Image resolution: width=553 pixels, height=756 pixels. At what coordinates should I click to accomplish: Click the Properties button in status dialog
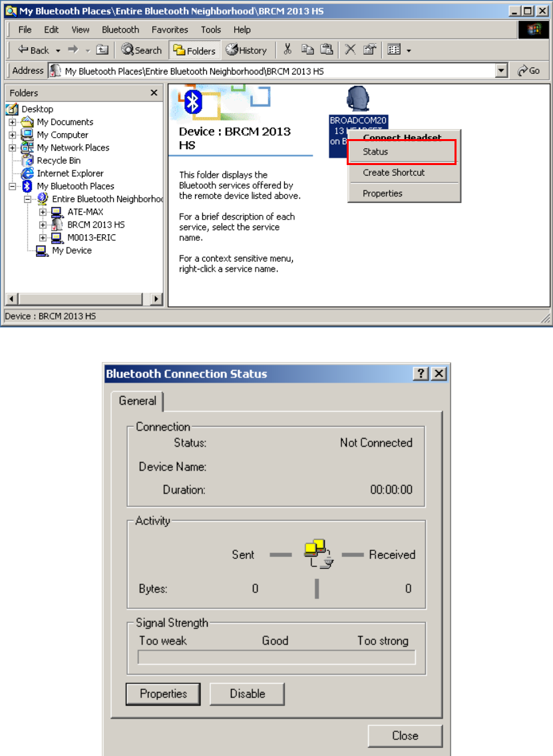coord(163,694)
